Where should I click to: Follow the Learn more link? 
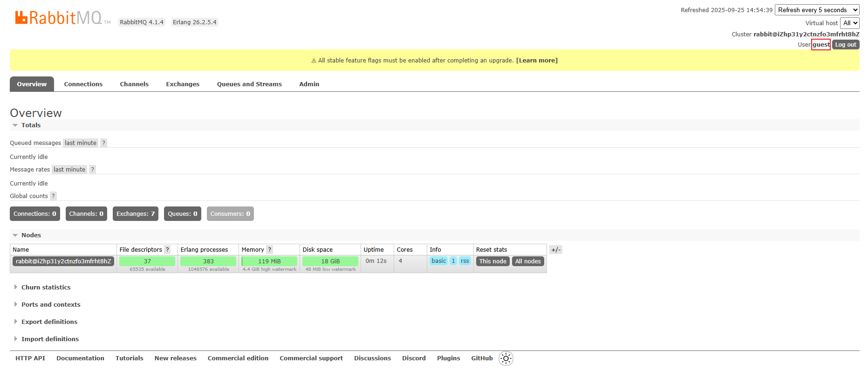point(537,61)
